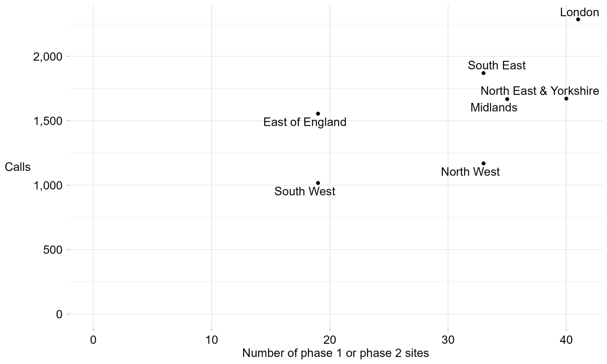Select the 2,000 y-axis tick label
The image size is (607, 364).
click(48, 57)
